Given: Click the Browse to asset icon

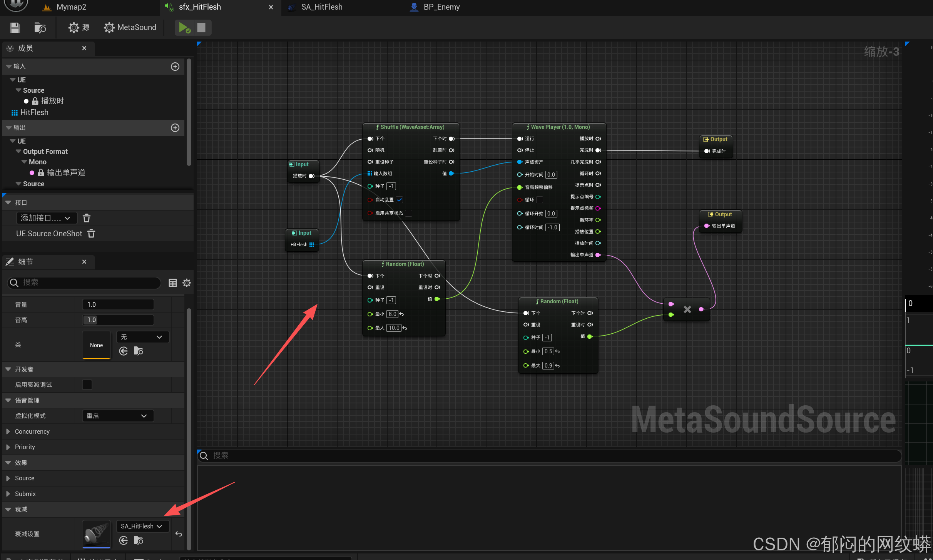Looking at the screenshot, I should pos(40,28).
